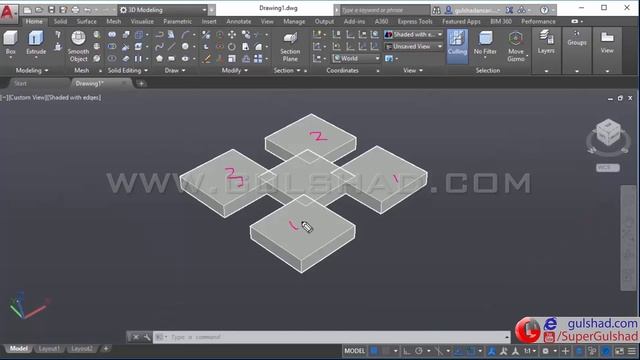Screen dimensions: 640x360
Task: Select the Line draw tool
Action: tap(171, 47)
